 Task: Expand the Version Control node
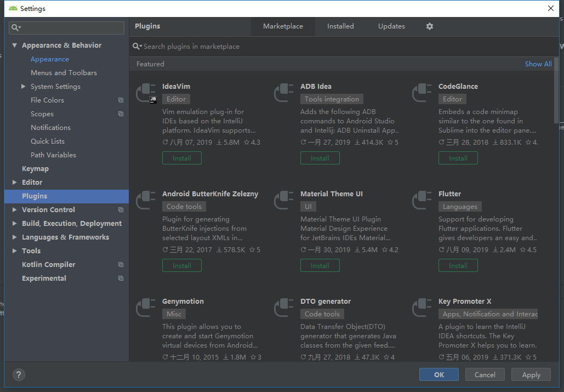tap(14, 209)
